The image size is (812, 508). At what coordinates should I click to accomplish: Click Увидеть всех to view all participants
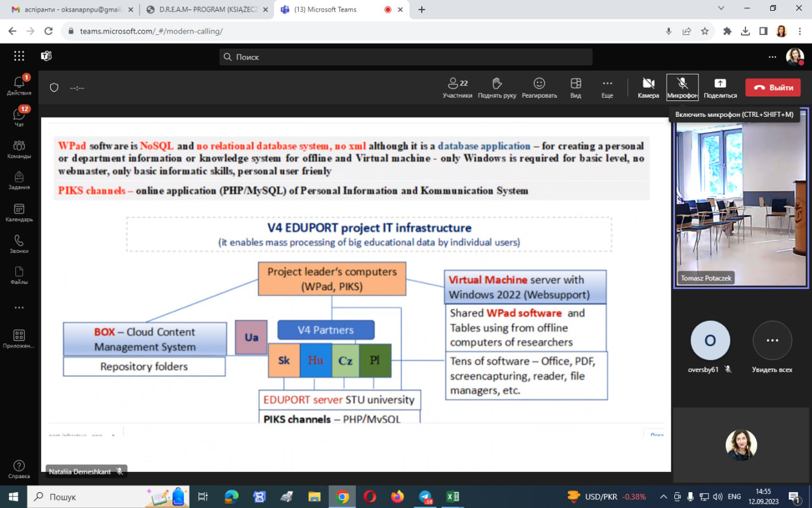tap(772, 347)
